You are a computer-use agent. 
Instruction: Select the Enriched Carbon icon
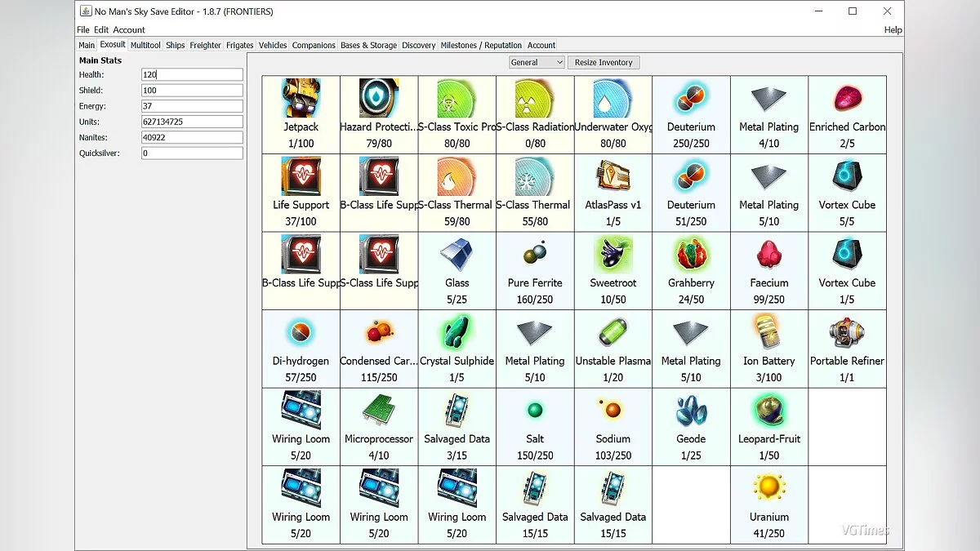pyautogui.click(x=847, y=99)
